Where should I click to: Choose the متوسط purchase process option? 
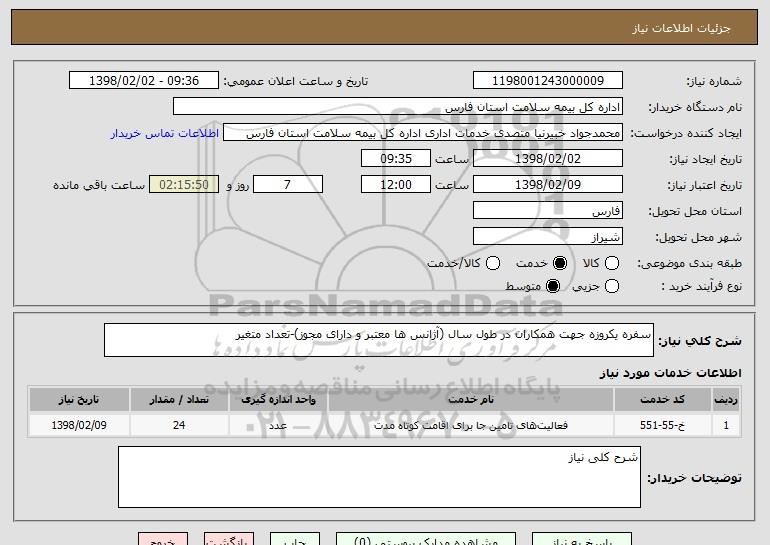tap(553, 286)
